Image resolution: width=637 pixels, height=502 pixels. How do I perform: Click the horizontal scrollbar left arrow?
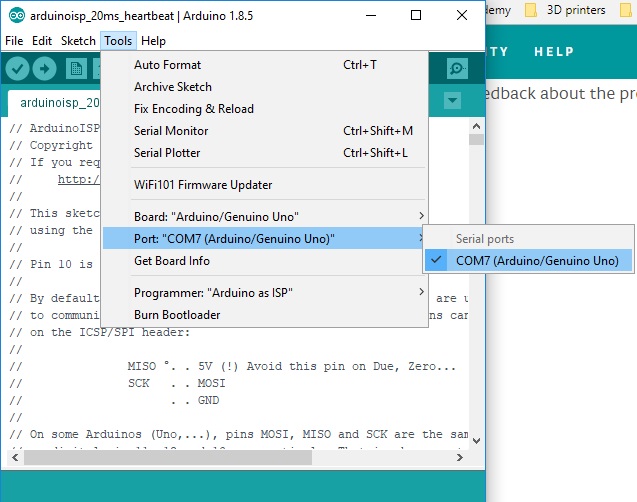pyautogui.click(x=15, y=457)
